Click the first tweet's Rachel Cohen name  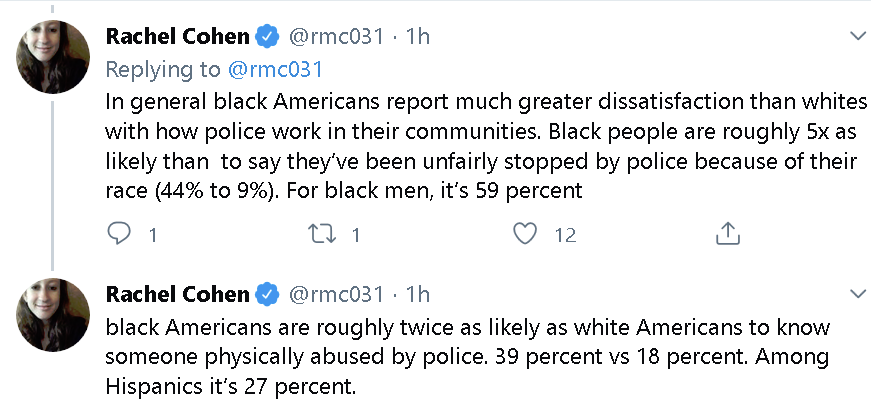pyautogui.click(x=177, y=37)
